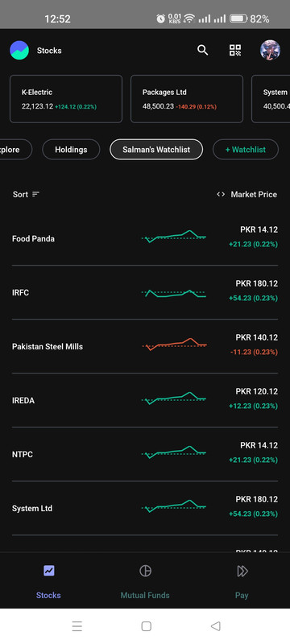Select the Stocks bottom navigation icon

coord(49,571)
